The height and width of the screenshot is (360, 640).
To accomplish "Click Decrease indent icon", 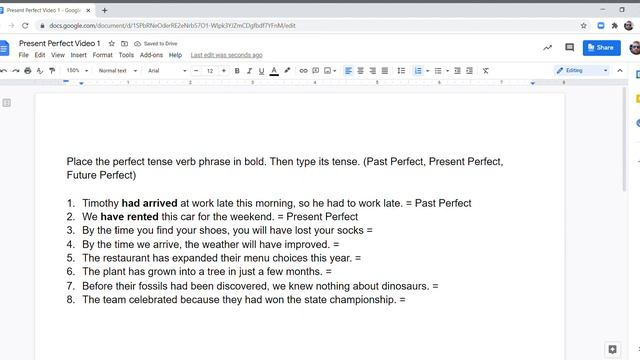I will 457,71.
